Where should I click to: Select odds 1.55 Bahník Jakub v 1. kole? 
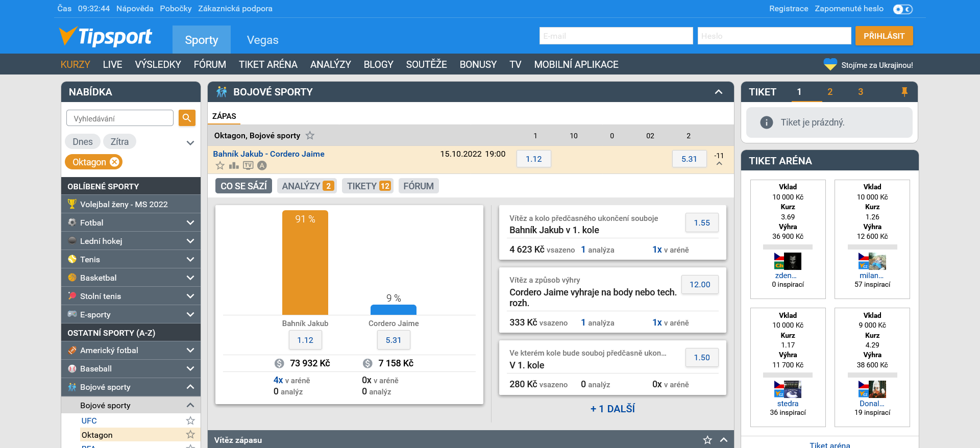pyautogui.click(x=702, y=222)
